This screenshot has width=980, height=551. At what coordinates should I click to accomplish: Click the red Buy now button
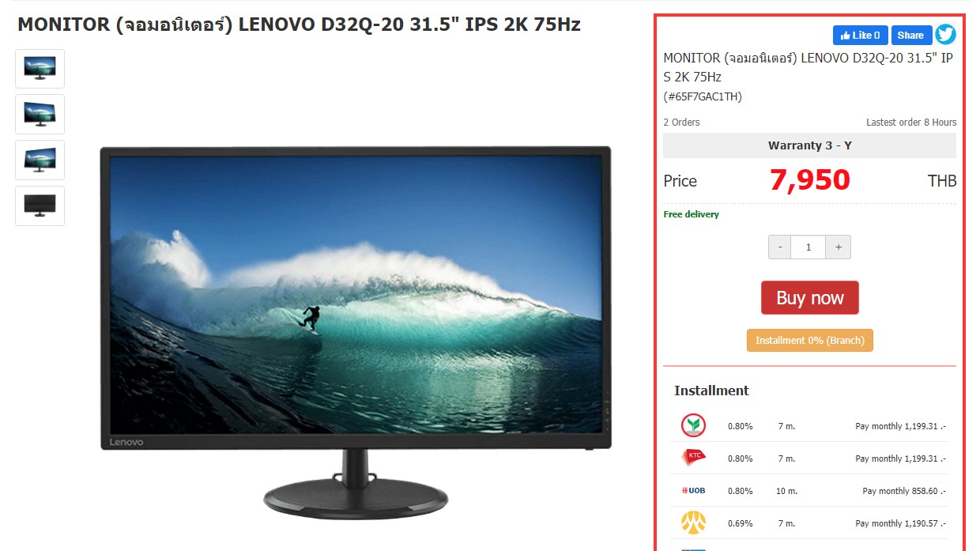tap(809, 298)
